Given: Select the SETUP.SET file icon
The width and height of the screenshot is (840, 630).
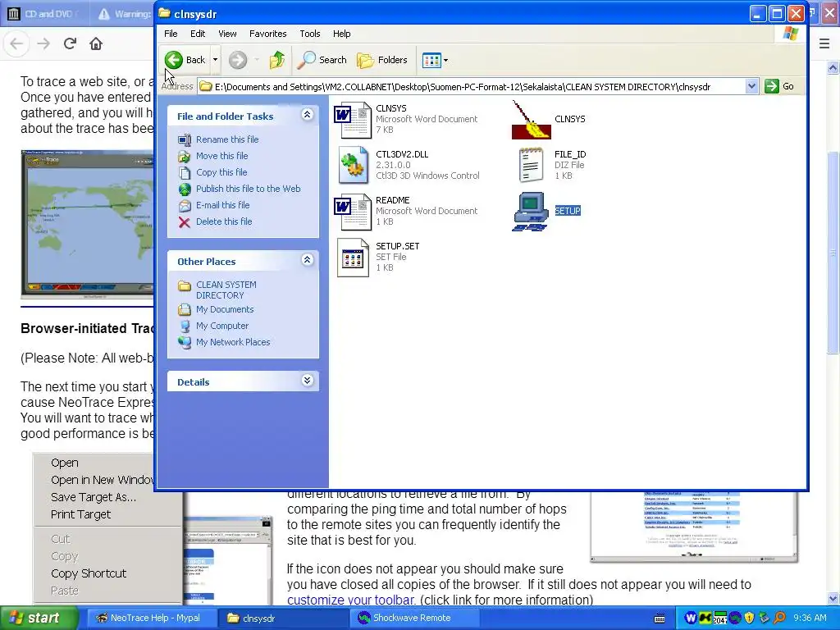Looking at the screenshot, I should point(353,258).
